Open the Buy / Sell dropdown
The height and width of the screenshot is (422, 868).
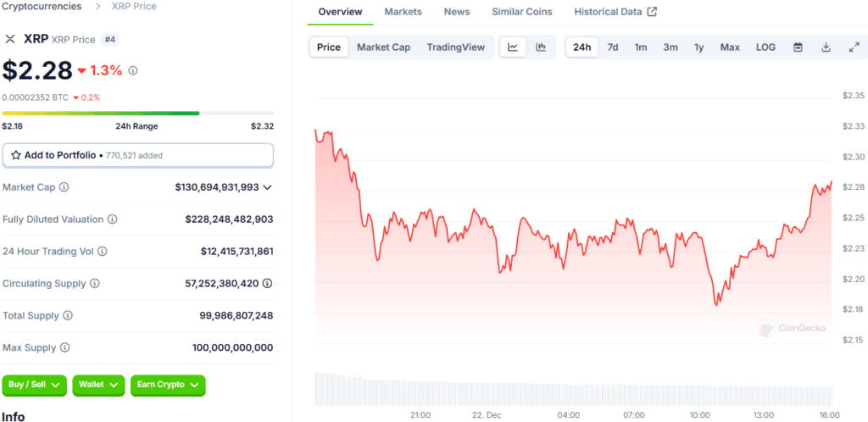34,385
